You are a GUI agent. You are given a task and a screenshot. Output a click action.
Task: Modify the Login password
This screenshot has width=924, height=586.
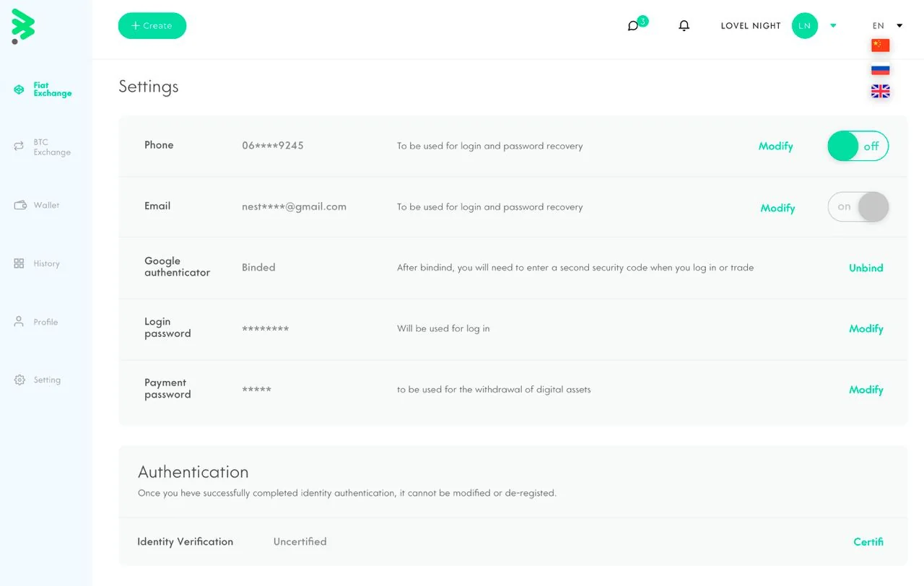point(866,329)
